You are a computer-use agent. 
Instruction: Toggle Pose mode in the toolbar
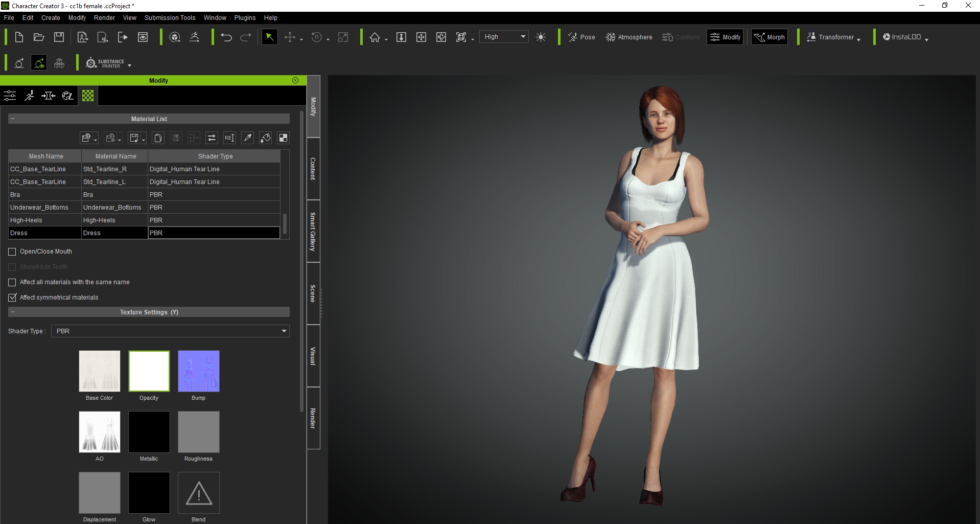581,37
